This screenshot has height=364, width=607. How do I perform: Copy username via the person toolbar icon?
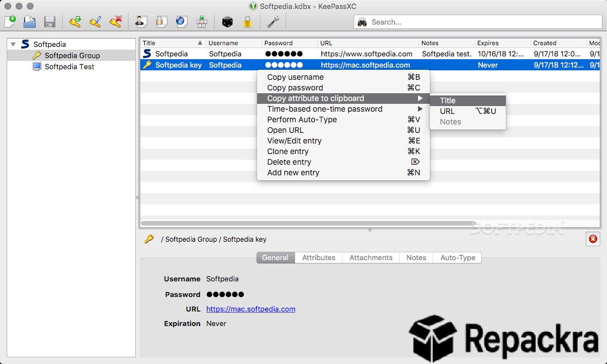[141, 22]
